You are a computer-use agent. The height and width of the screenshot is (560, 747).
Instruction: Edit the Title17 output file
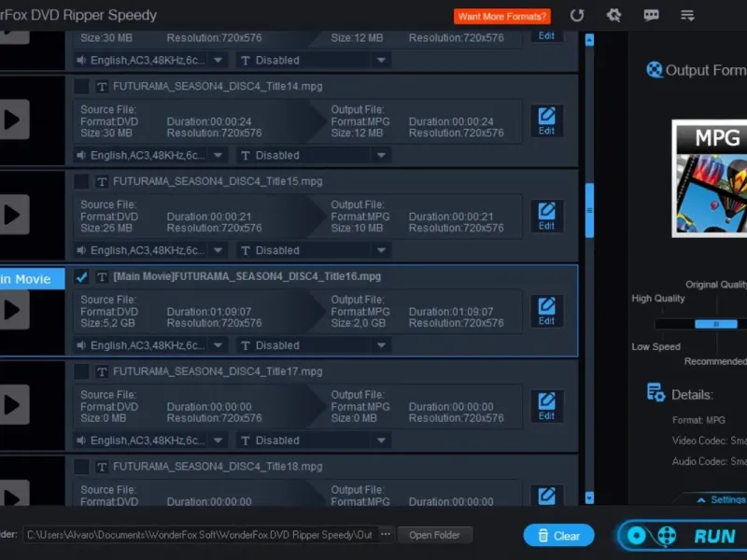tap(546, 407)
